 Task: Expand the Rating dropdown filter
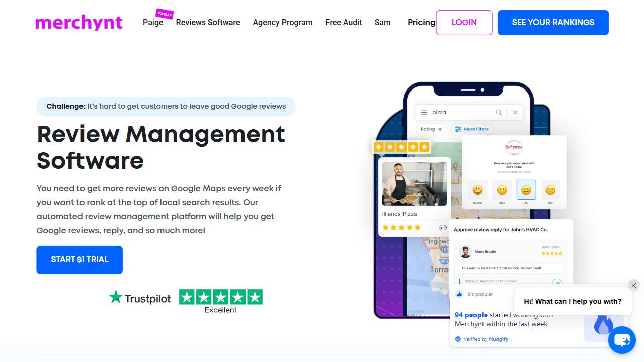[x=431, y=129]
